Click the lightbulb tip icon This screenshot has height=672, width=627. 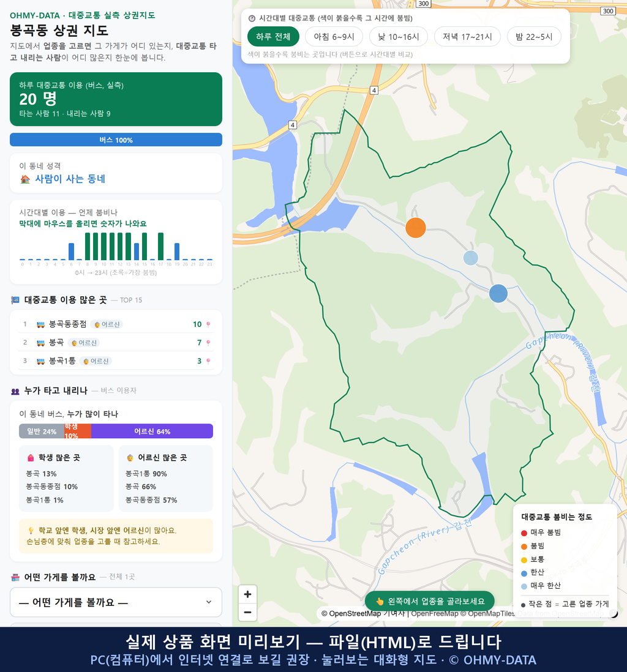[31, 531]
